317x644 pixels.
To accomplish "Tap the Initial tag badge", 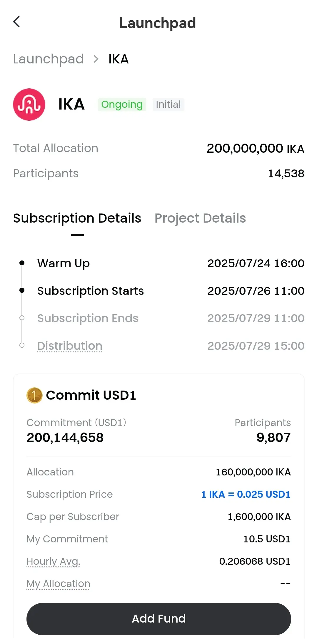I will click(x=168, y=105).
